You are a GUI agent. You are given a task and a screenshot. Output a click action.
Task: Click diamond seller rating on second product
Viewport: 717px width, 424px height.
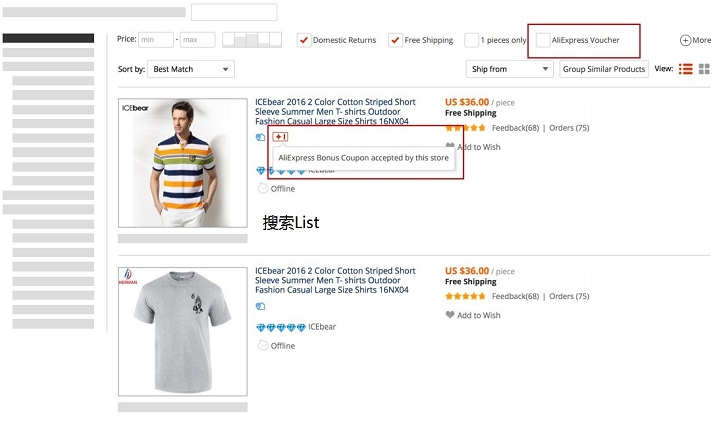click(281, 327)
